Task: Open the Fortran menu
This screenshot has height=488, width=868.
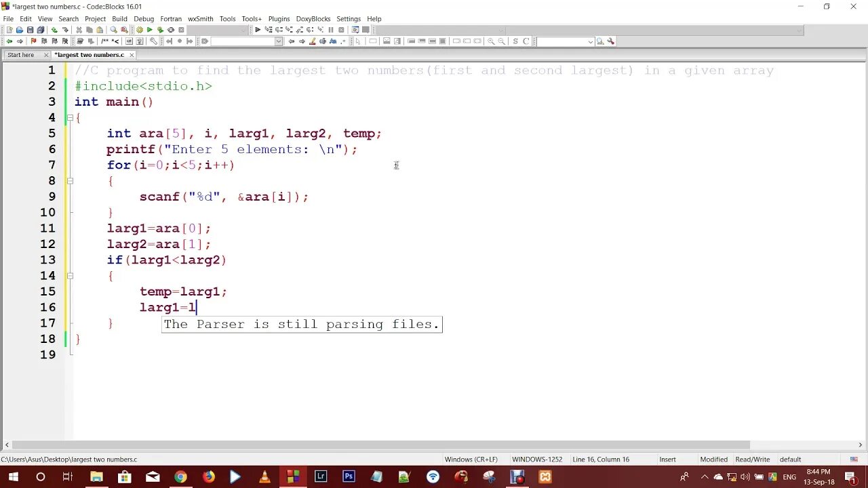Action: click(x=171, y=18)
